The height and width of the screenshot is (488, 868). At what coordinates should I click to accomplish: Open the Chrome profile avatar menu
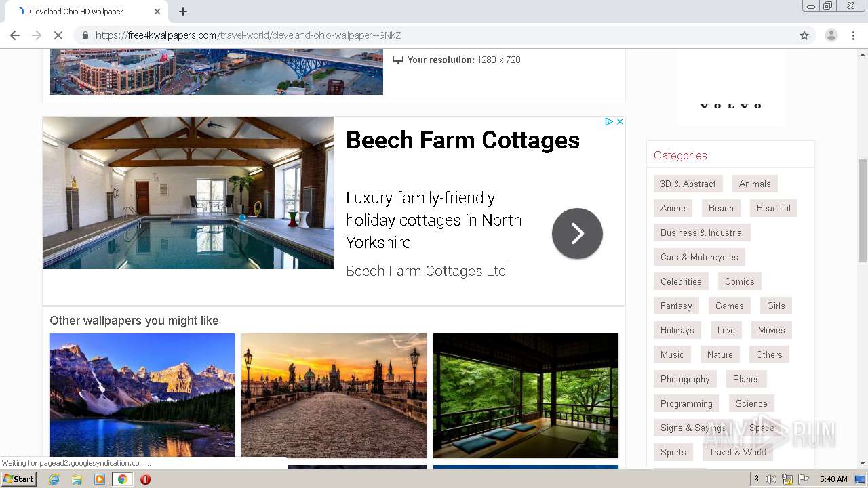pos(831,35)
